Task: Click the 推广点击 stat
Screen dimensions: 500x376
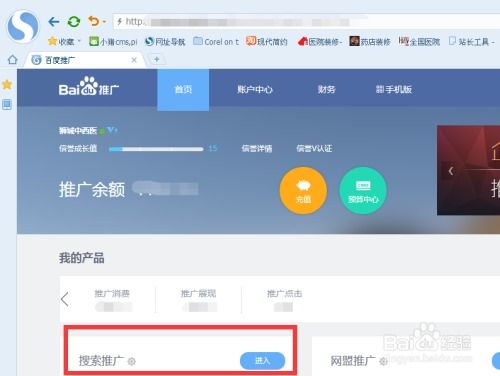Action: [284, 300]
